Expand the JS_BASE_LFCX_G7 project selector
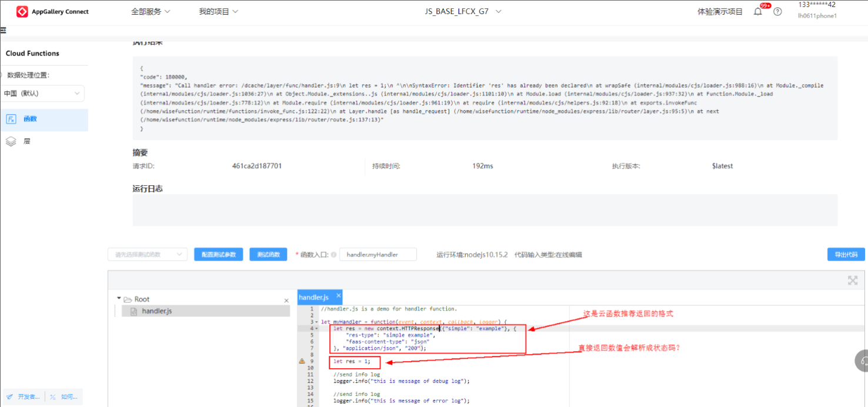The height and width of the screenshot is (407, 868). (463, 12)
